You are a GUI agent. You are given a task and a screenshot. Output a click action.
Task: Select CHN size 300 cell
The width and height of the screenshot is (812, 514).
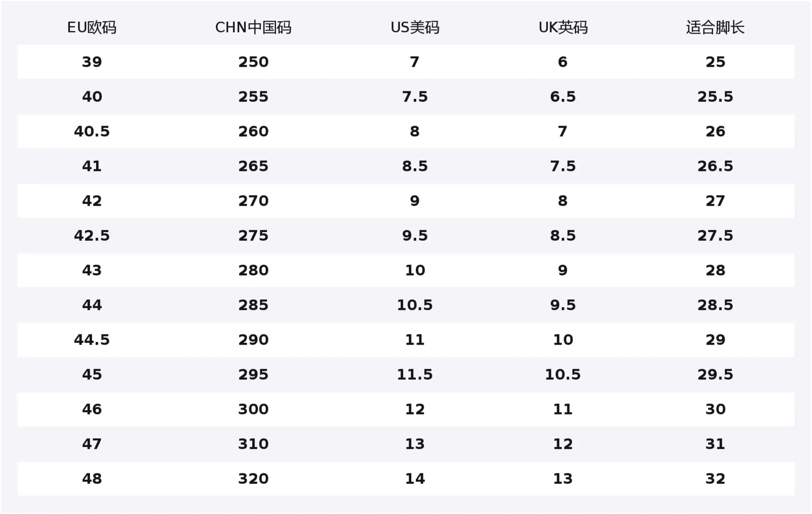pyautogui.click(x=253, y=408)
